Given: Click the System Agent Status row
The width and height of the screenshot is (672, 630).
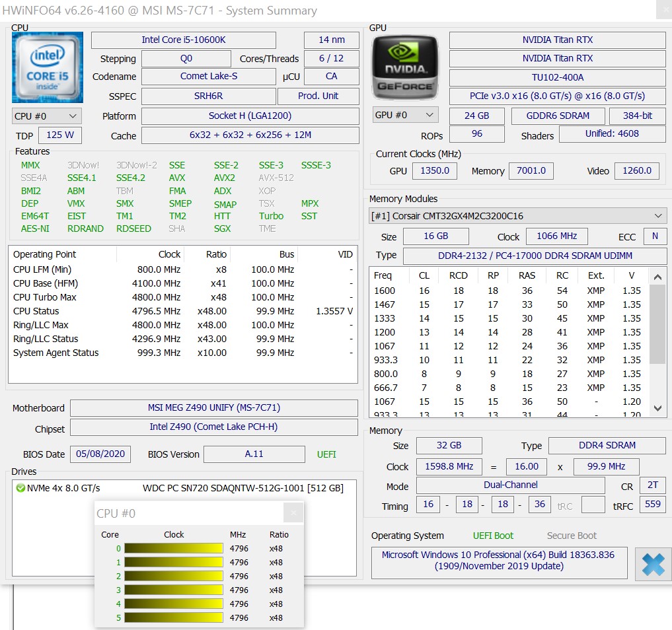Looking at the screenshot, I should tap(183, 353).
